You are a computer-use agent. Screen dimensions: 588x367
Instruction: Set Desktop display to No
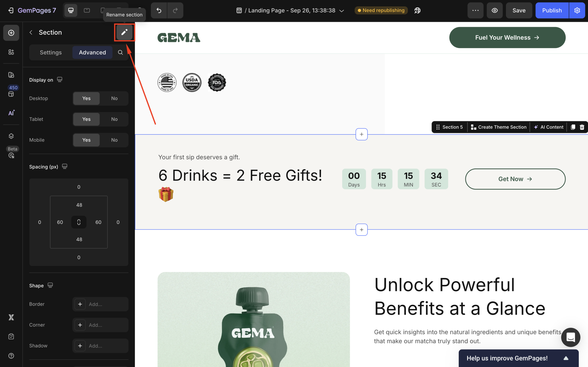114,98
